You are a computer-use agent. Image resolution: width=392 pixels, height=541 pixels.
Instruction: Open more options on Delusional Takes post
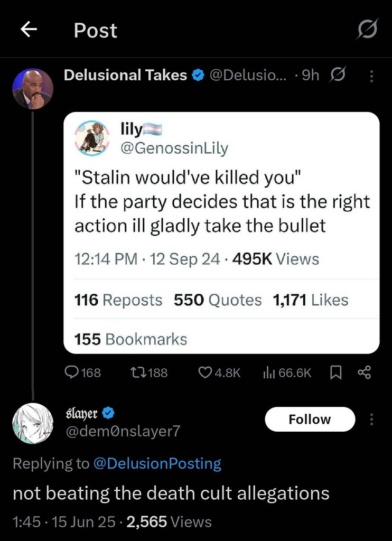(x=371, y=77)
